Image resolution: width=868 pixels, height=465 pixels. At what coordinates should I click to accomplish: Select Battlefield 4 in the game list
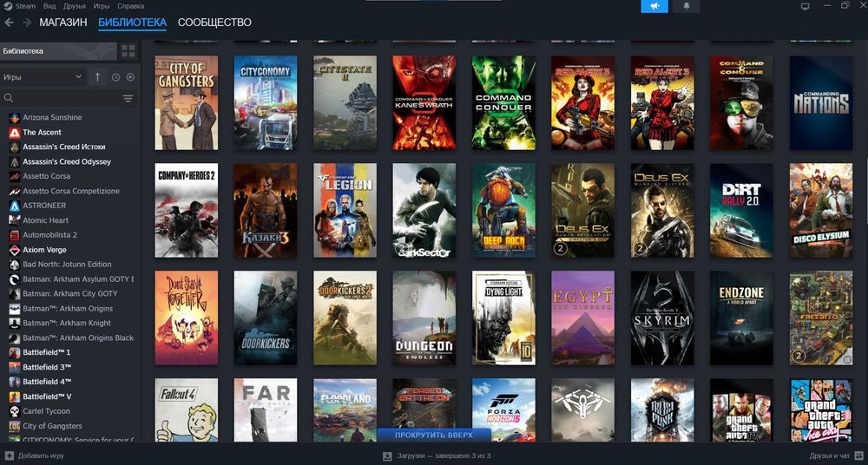point(47,382)
